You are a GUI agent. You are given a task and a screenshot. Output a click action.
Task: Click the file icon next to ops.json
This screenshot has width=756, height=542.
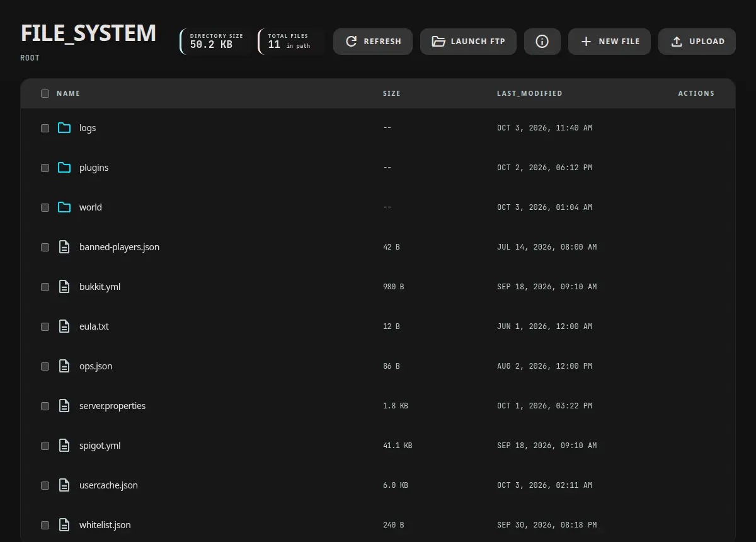click(x=64, y=366)
